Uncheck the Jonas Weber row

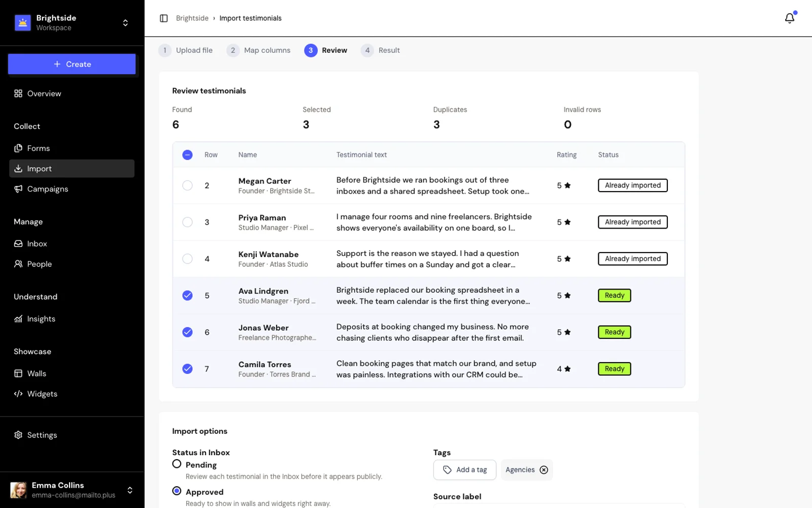(x=187, y=332)
